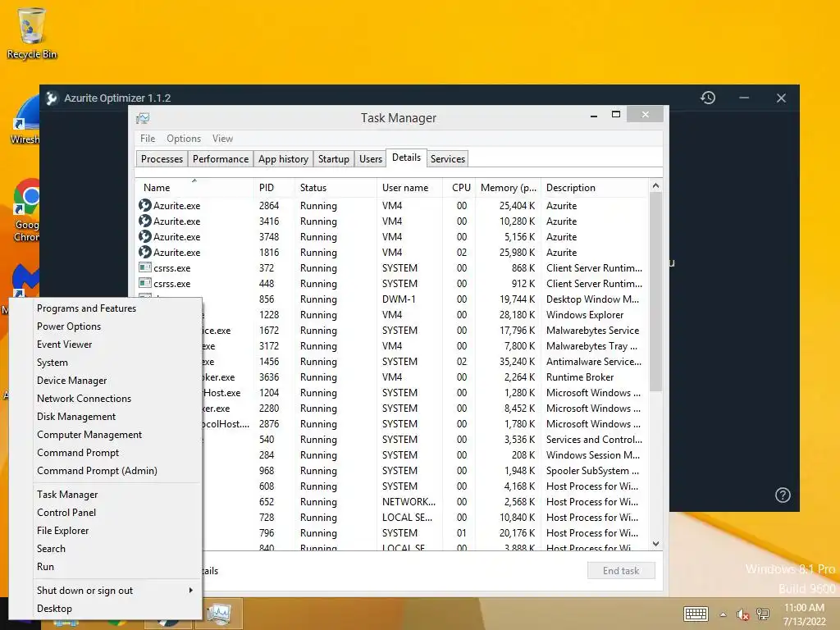Choose Programs and Features from the context menu
840x630 pixels.
pos(106,308)
